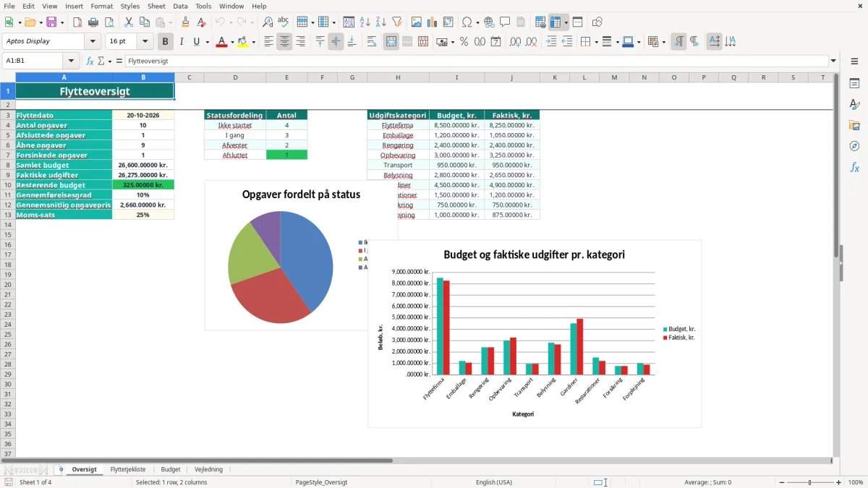
Task: Open Find & Replace icon
Action: [268, 22]
